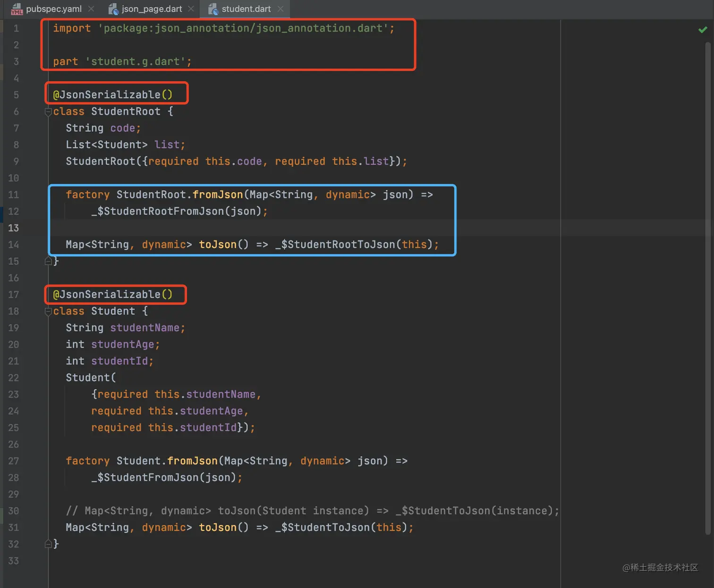This screenshot has height=588, width=714.
Task: Switch to the json_page.dart tab
Action: click(x=152, y=9)
